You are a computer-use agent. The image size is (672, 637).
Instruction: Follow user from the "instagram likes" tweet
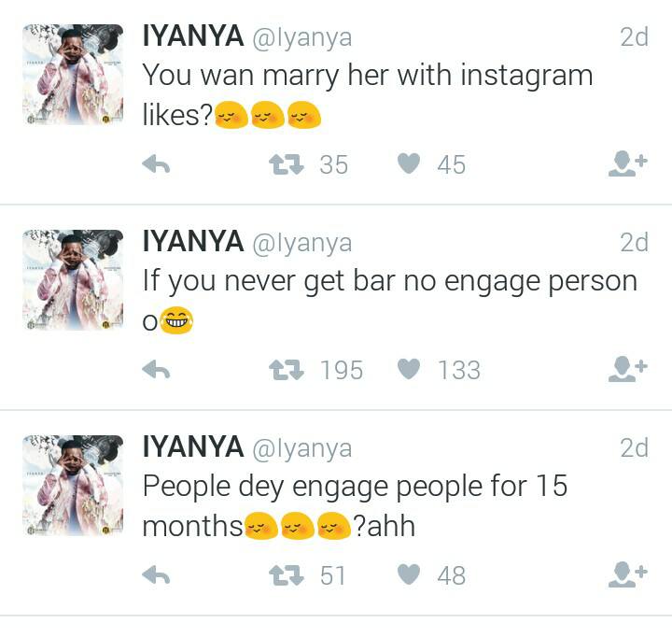(x=627, y=165)
